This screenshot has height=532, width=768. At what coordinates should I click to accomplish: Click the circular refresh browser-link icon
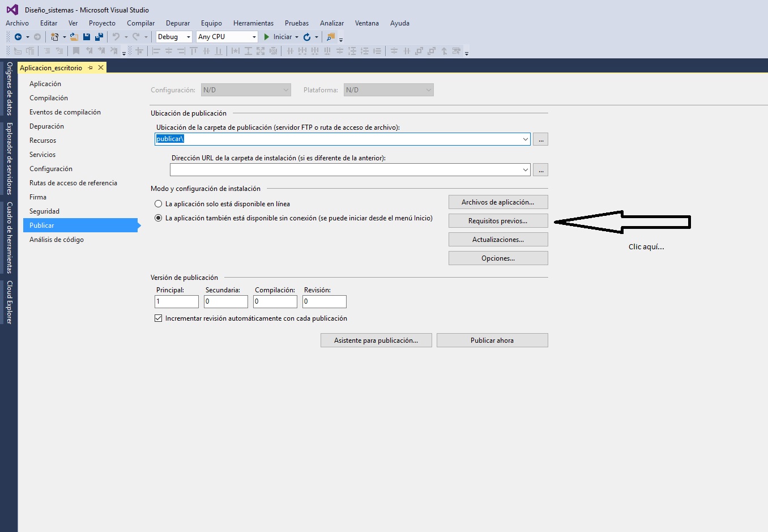coord(307,37)
